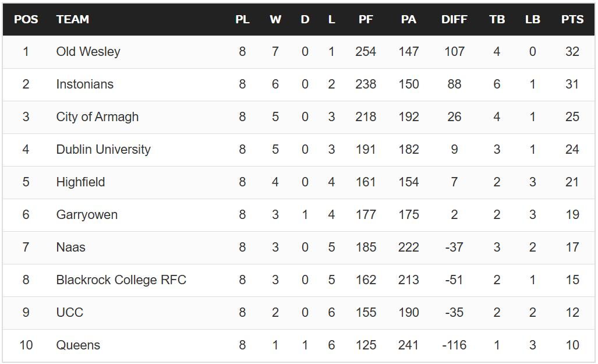Click the City of Armagh team name

click(97, 116)
